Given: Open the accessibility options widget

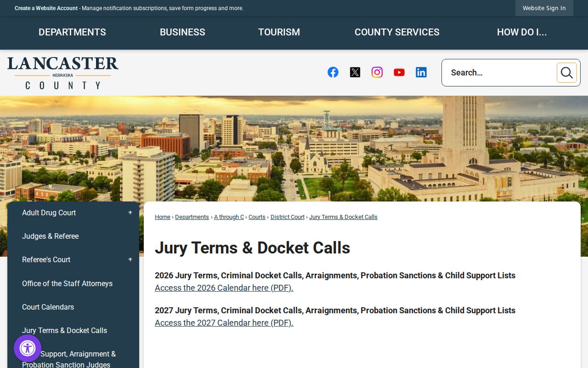Looking at the screenshot, I should tap(28, 348).
